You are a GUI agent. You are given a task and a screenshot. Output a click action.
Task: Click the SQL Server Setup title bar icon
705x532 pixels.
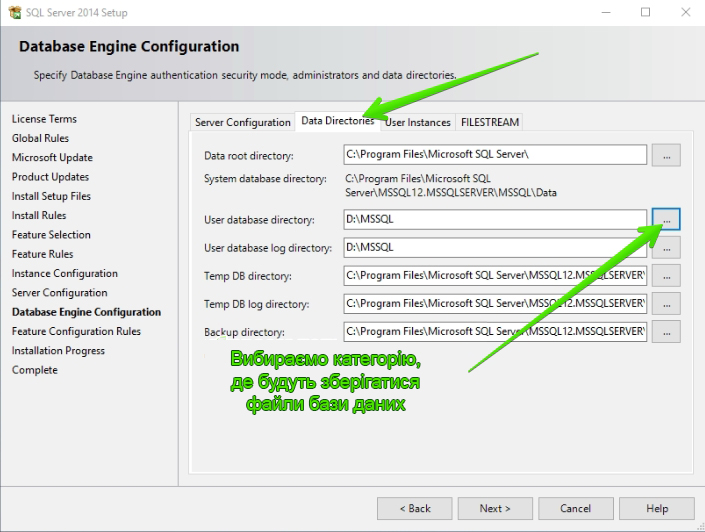click(x=15, y=13)
